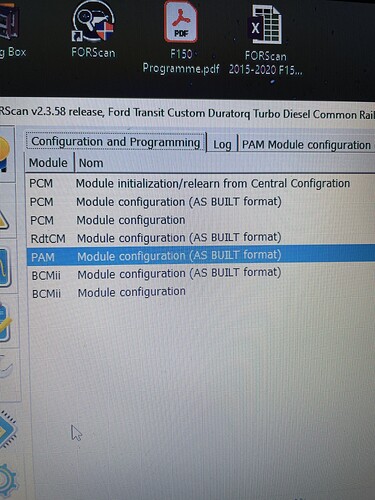The width and height of the screenshot is (375, 500).
Task: Select RdtCM Module configuration (AS BUILT format)
Action: (x=201, y=238)
